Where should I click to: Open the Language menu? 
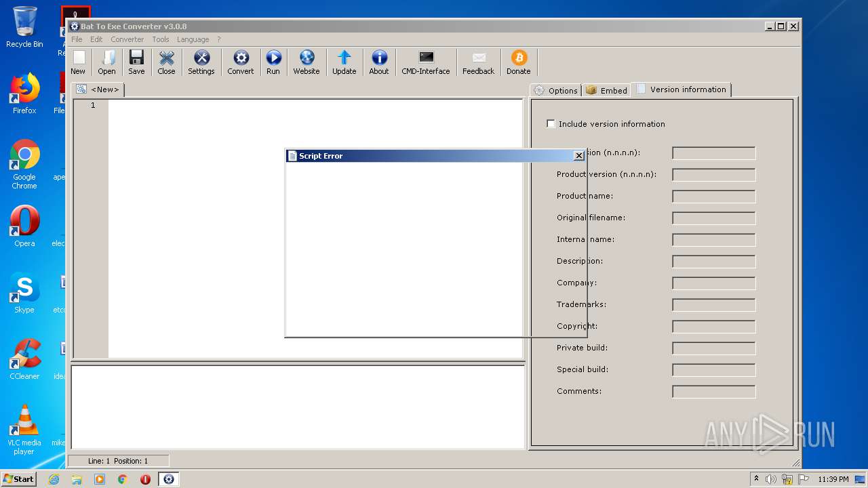pyautogui.click(x=193, y=39)
